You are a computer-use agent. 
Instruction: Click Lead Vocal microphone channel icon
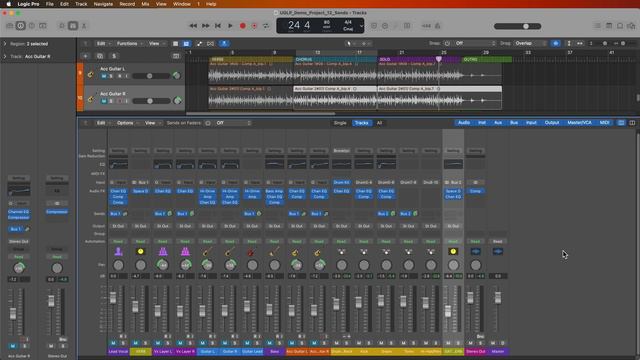click(118, 251)
